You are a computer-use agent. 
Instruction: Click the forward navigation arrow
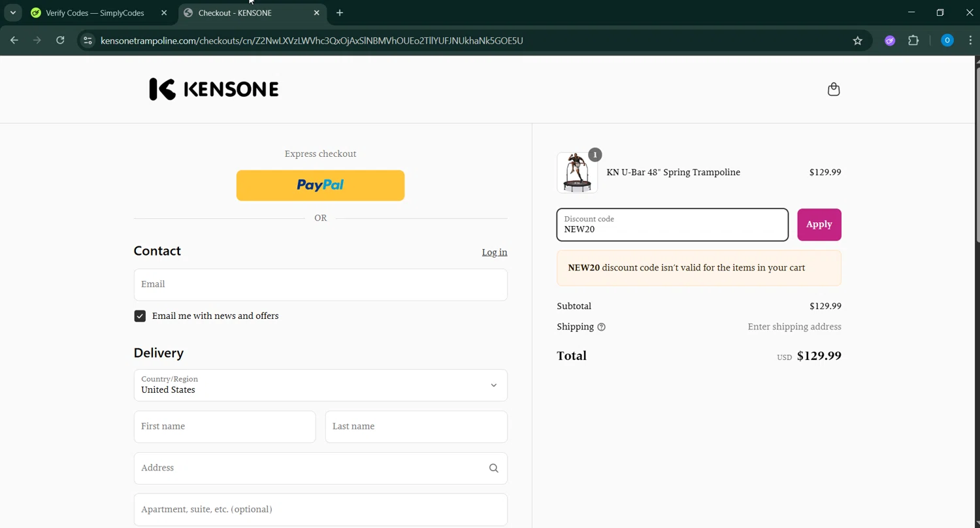tap(37, 41)
